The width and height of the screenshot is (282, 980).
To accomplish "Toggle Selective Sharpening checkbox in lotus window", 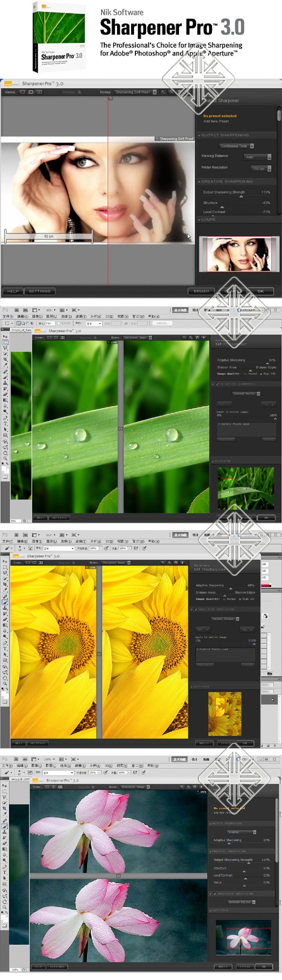I will tap(215, 893).
